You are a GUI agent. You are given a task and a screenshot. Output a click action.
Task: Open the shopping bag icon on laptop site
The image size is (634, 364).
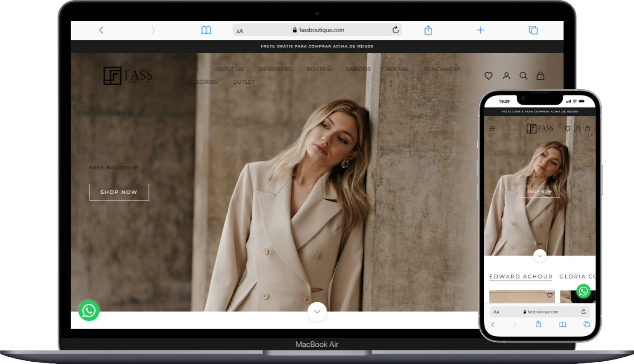[540, 76]
